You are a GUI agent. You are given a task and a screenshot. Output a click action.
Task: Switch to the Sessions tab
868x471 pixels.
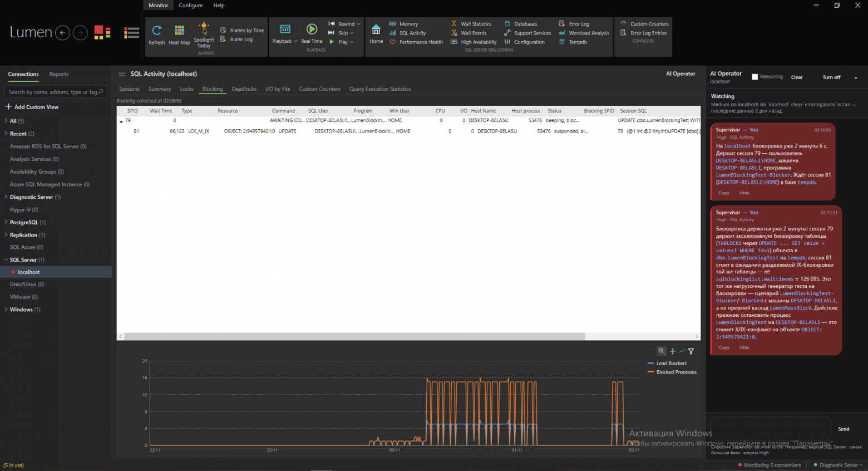pos(130,89)
